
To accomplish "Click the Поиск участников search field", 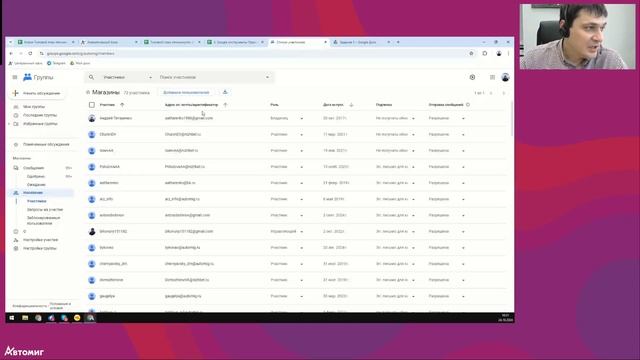I will point(210,77).
